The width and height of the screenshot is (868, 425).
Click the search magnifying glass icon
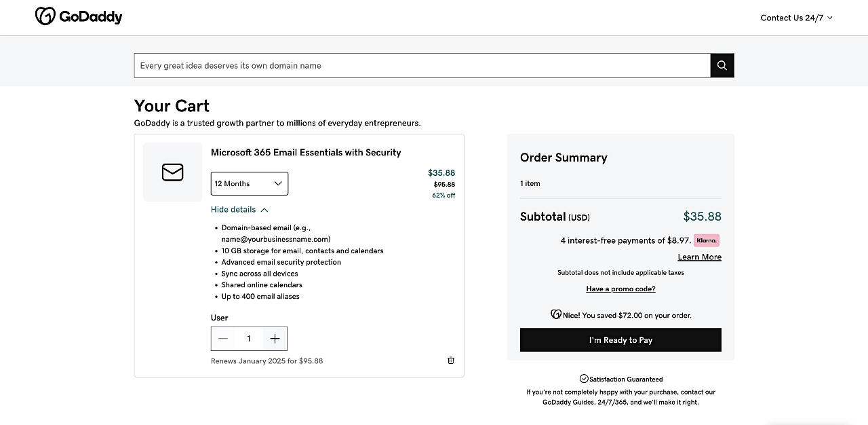pyautogui.click(x=722, y=65)
